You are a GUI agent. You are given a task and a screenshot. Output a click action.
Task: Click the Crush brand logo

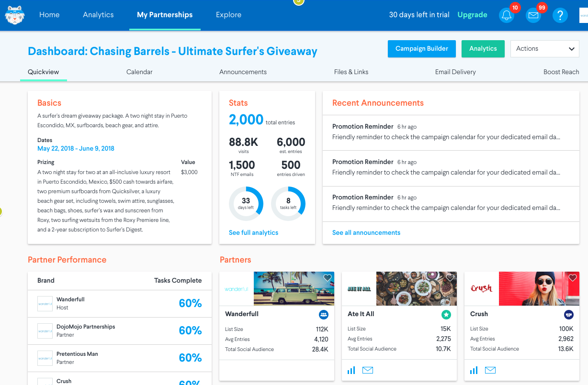tap(482, 289)
